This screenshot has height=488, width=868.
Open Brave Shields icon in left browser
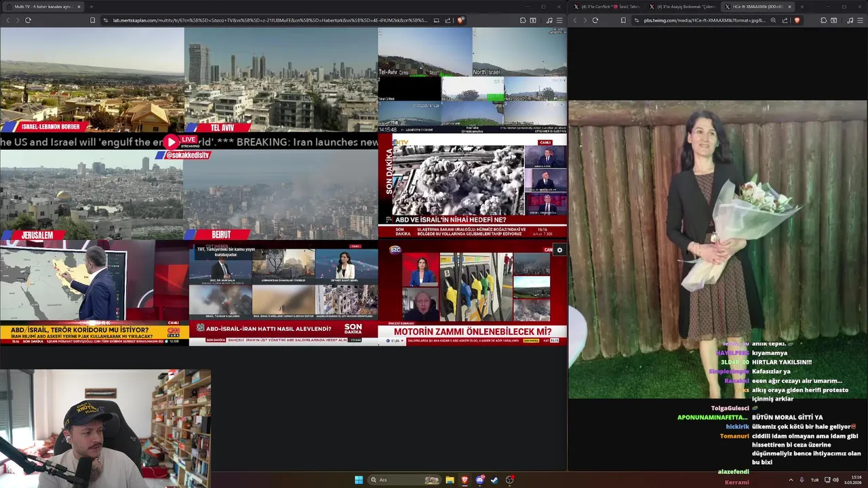(460, 20)
